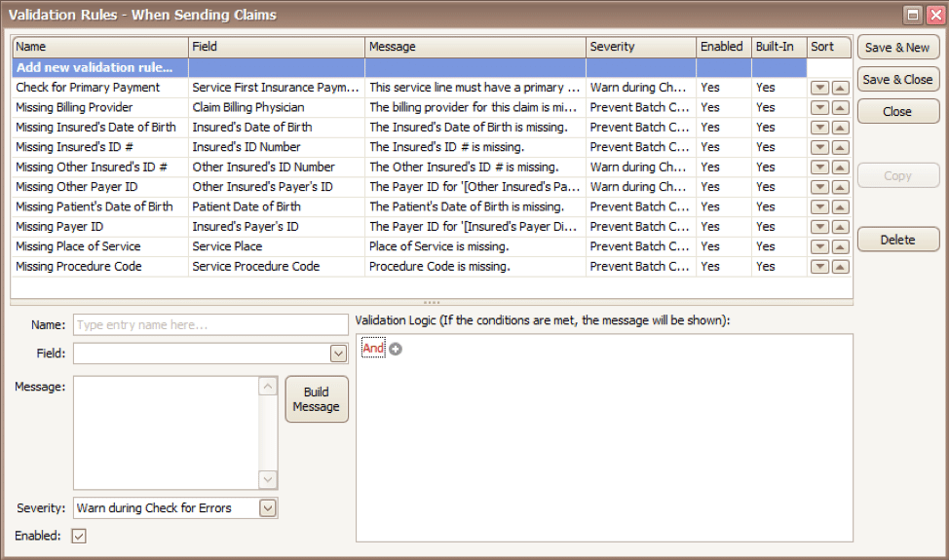Open the Build Message dialog
Screen dimensions: 949x560
pos(317,399)
